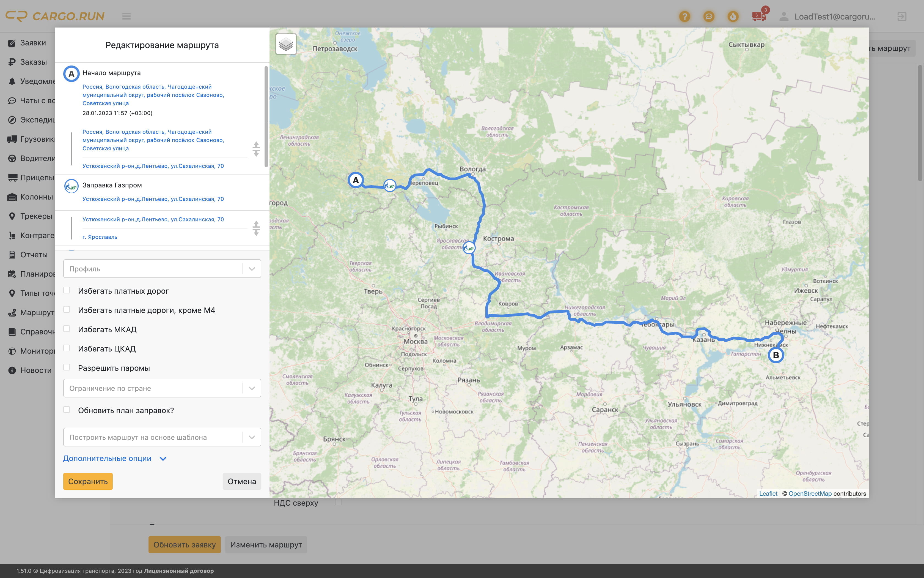Click the Трекеры pin icon
This screenshot has height=578, width=924.
click(x=12, y=216)
